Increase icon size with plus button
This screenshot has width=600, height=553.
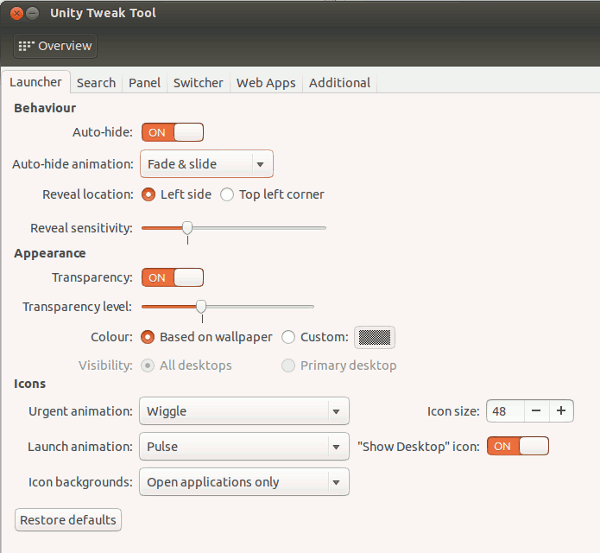click(x=561, y=411)
